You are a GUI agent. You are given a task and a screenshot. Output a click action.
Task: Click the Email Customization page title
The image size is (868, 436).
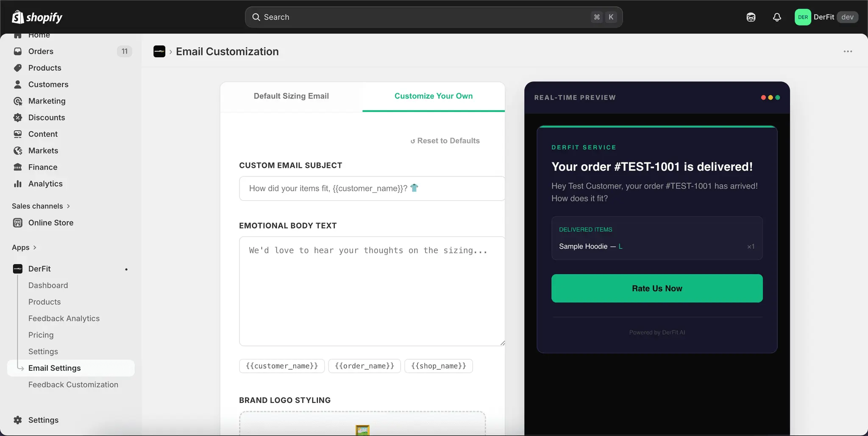(227, 51)
